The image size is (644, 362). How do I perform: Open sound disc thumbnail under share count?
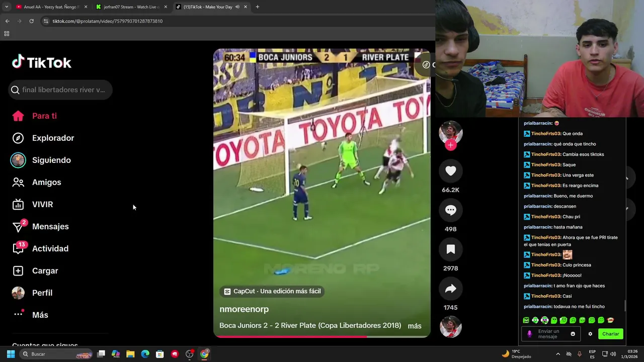click(451, 327)
